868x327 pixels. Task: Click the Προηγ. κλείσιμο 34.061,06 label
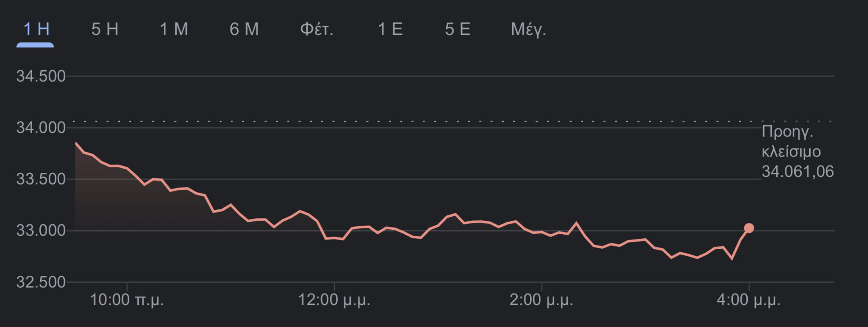pyautogui.click(x=797, y=152)
